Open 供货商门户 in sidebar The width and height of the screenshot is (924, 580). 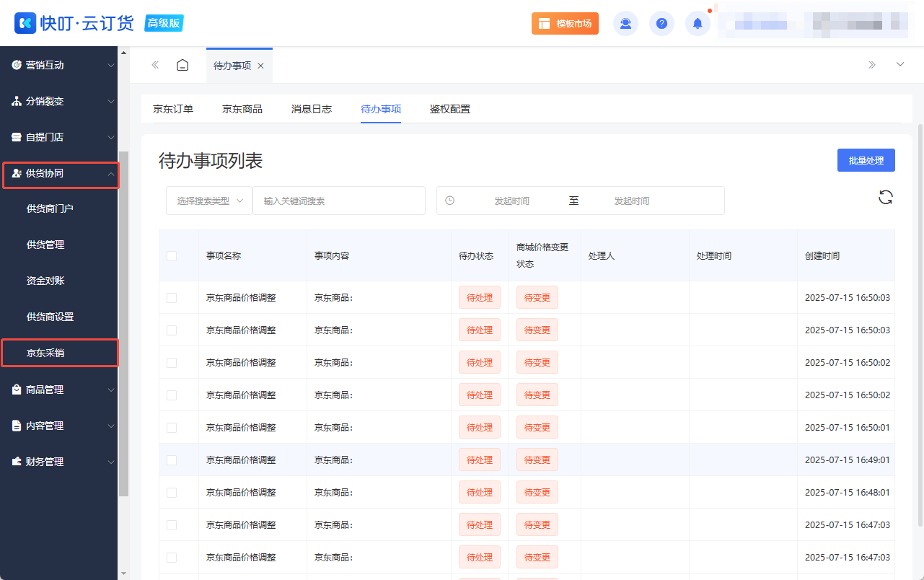coord(50,208)
